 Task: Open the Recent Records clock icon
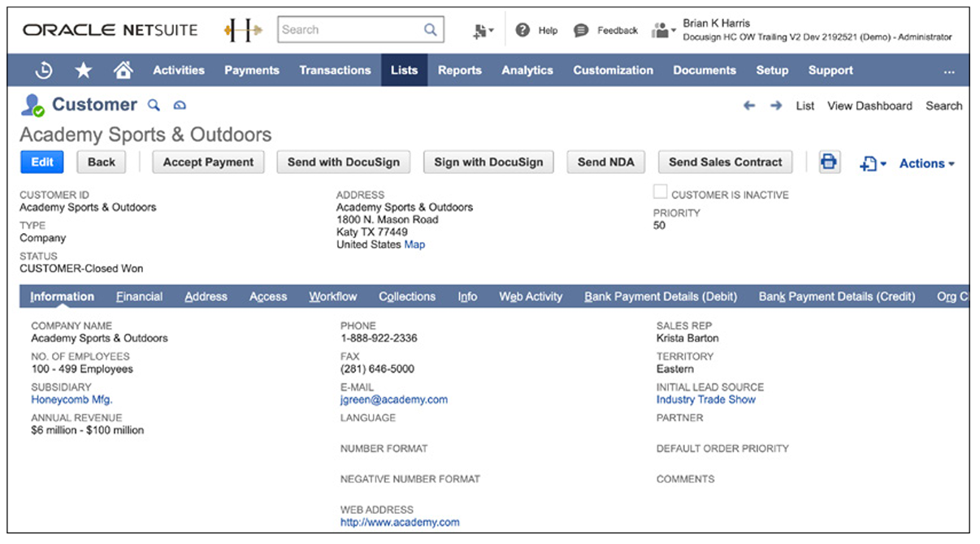tap(42, 70)
